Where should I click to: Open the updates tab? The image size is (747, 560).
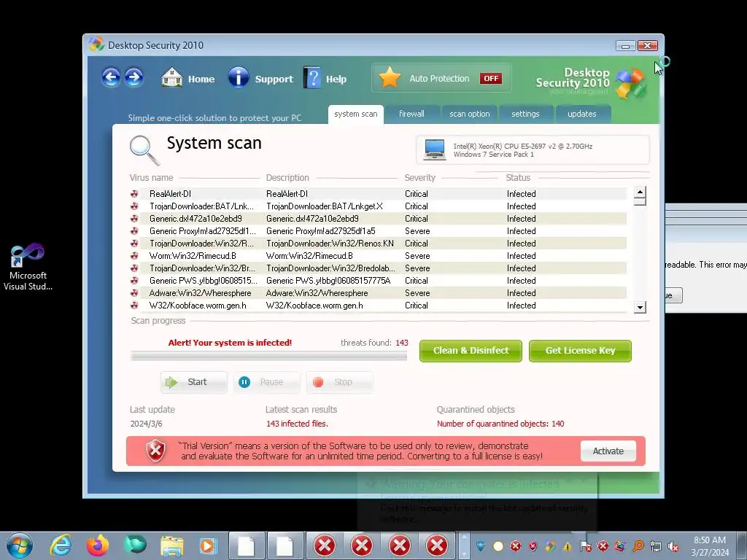coord(582,114)
